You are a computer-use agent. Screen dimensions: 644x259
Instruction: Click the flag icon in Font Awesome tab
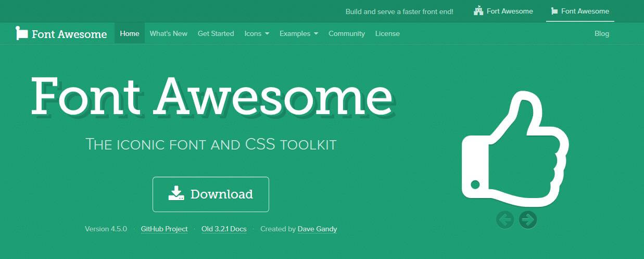[554, 11]
